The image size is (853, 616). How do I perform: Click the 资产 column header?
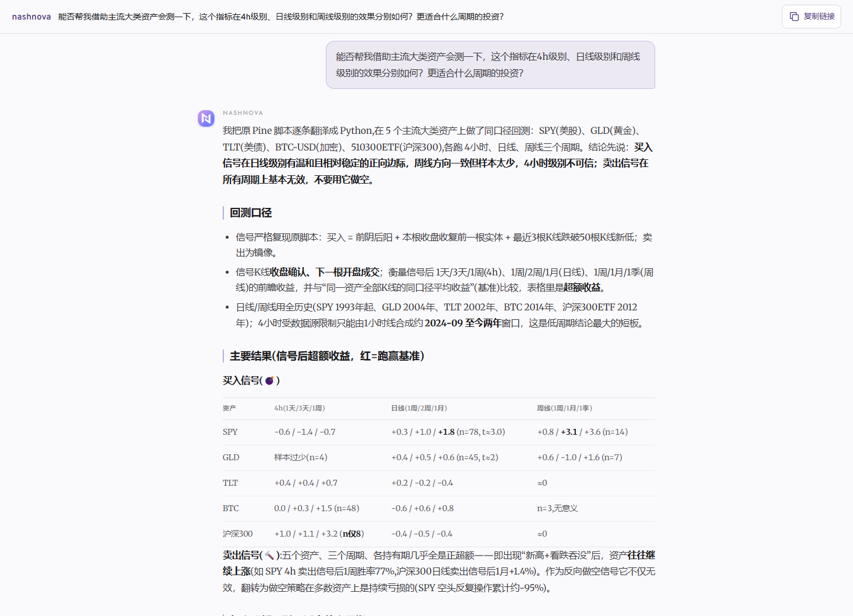coord(229,408)
